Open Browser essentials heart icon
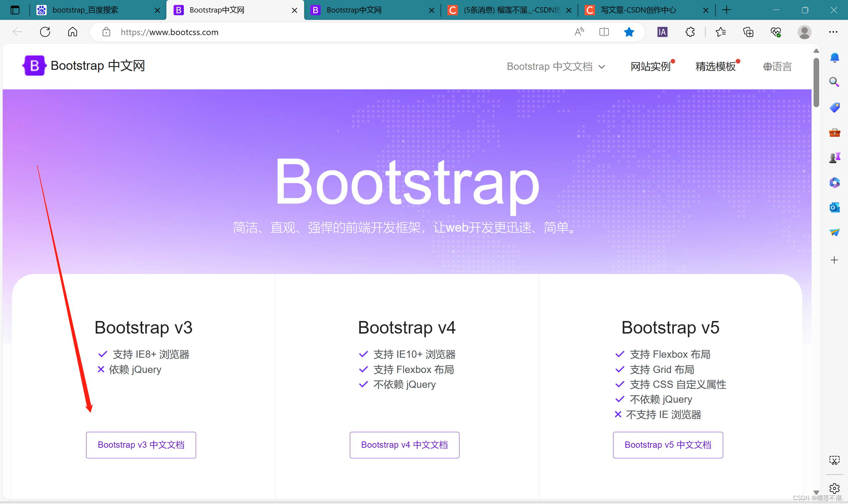Viewport: 848px width, 504px height. [776, 32]
